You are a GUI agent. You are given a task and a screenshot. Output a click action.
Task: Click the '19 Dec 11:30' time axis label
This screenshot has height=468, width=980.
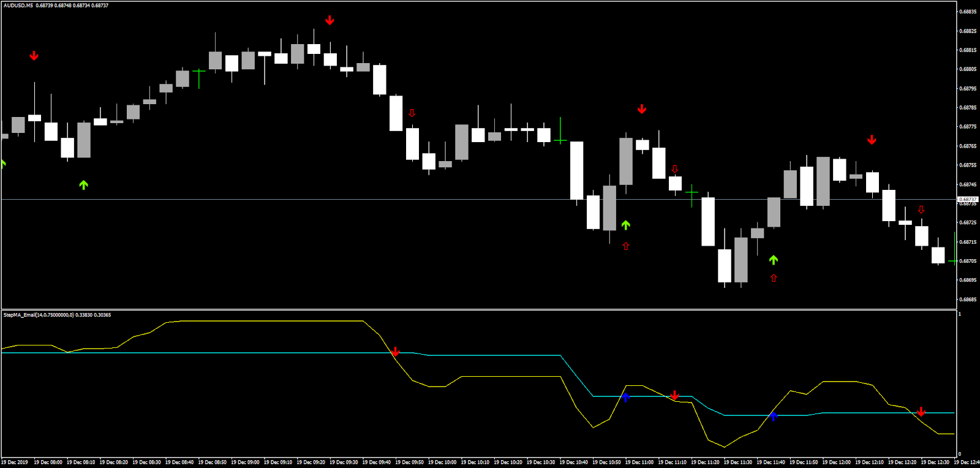coord(738,462)
